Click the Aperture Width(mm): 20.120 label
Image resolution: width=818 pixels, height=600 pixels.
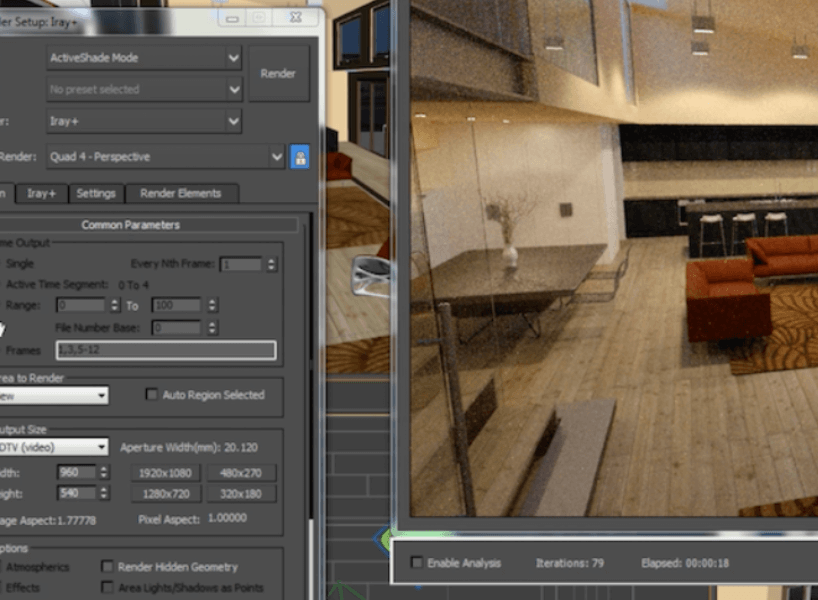[x=189, y=448]
